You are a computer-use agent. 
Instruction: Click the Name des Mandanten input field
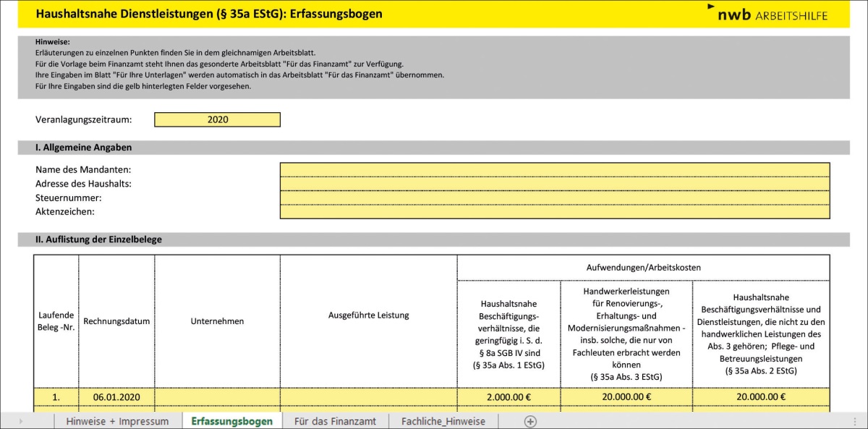(554, 169)
